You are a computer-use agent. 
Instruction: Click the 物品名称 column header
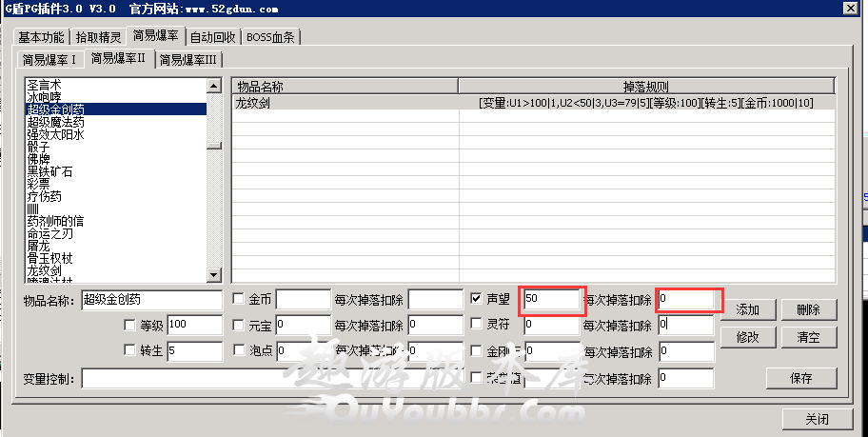345,87
